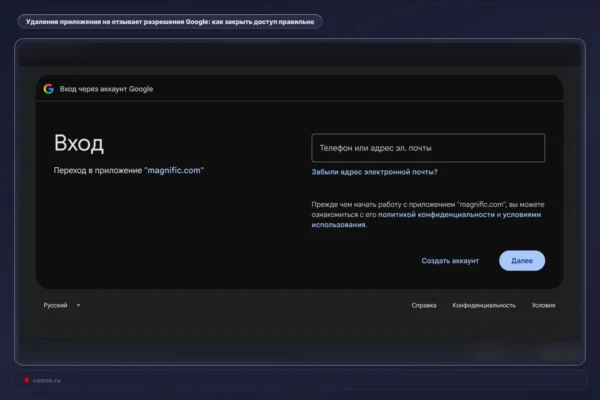Image resolution: width=600 pixels, height=400 pixels.
Task: Open 'Забыли адрес электронной почты?' link
Action: pyautogui.click(x=374, y=172)
